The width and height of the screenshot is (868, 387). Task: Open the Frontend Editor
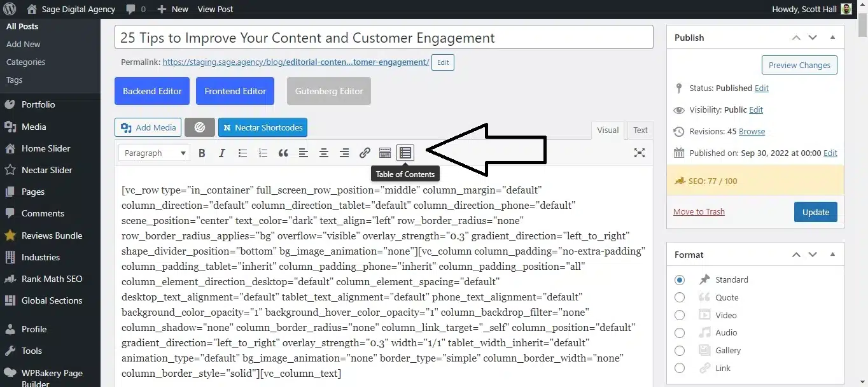[x=235, y=91]
